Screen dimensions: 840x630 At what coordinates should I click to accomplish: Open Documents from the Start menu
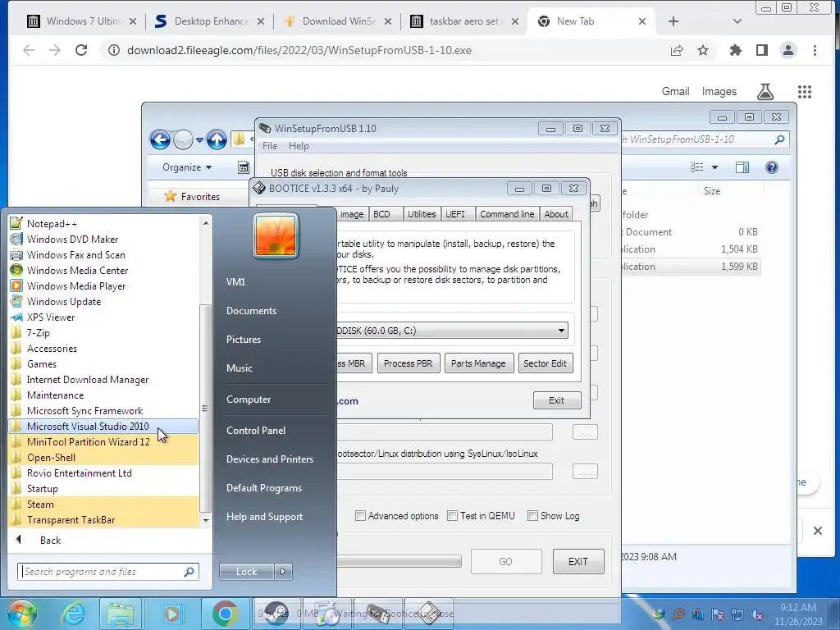pyautogui.click(x=251, y=311)
